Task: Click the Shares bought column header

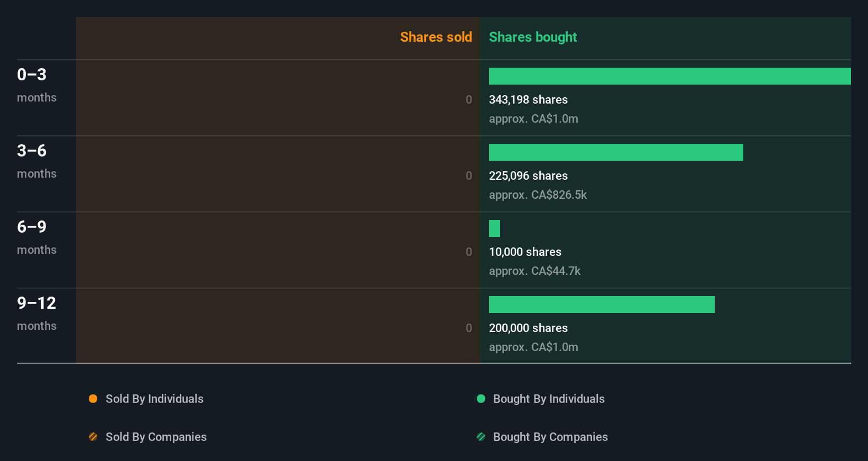Action: (x=533, y=37)
